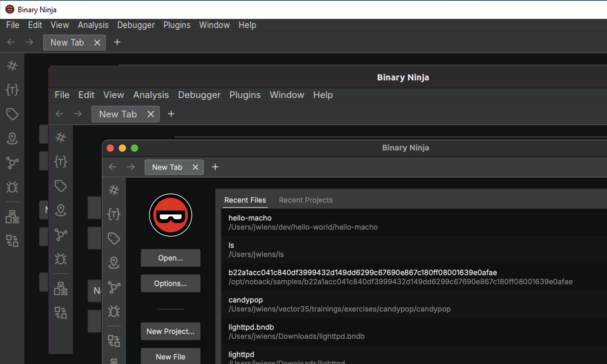Click {T} Types icon in middle window sidebar
607x364 pixels.
pos(61,162)
